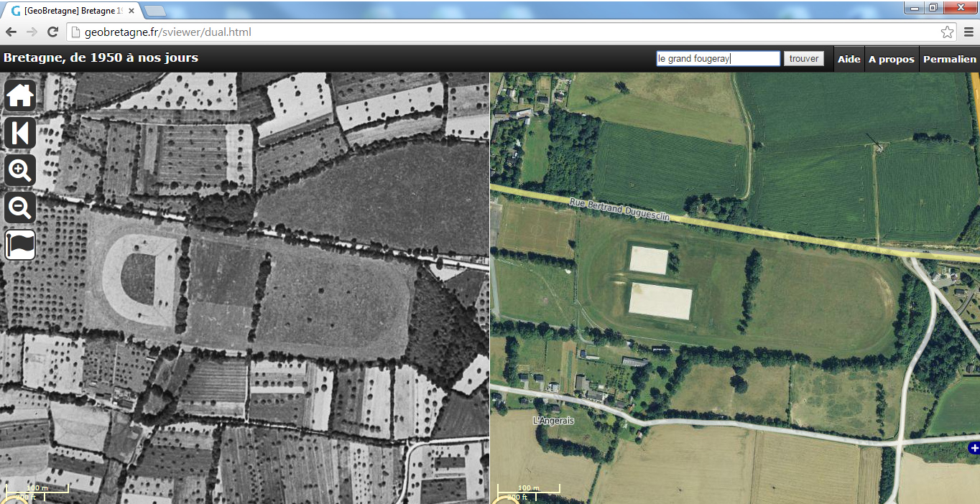This screenshot has width=980, height=504.
Task: Click the Permalien link
Action: (x=950, y=59)
